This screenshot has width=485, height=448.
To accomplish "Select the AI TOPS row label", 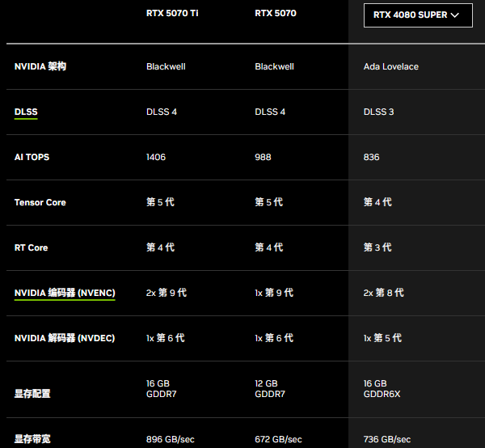I will click(32, 157).
